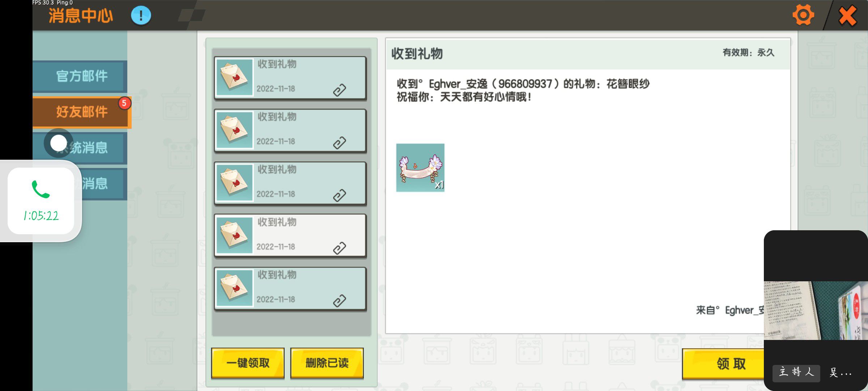Select the 好友邮件 tab
Screen dimensions: 868x391
click(82, 112)
